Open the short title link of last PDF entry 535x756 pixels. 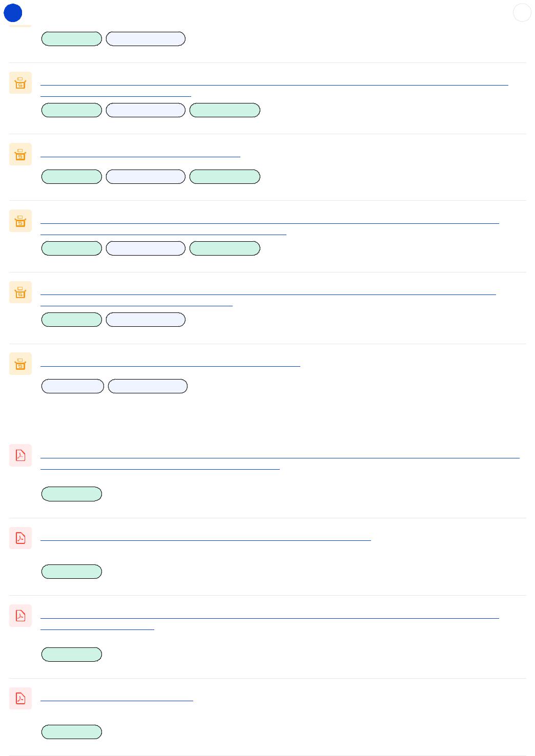click(117, 697)
